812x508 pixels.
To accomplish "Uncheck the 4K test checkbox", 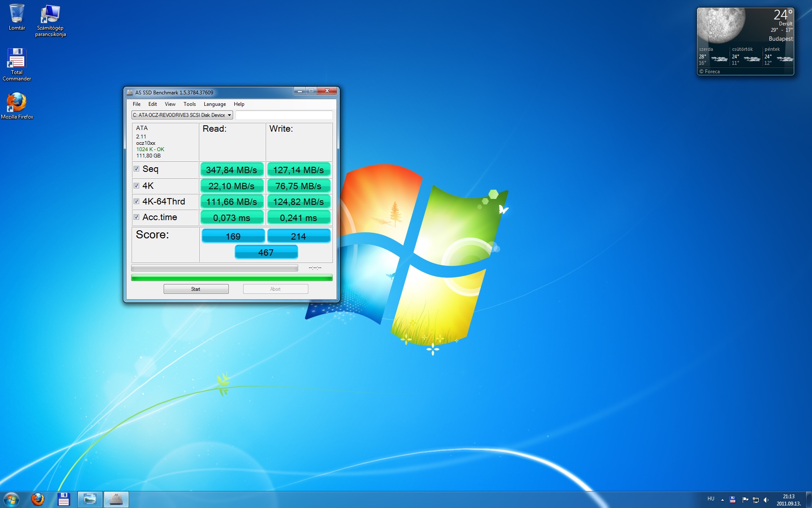I will tap(137, 185).
